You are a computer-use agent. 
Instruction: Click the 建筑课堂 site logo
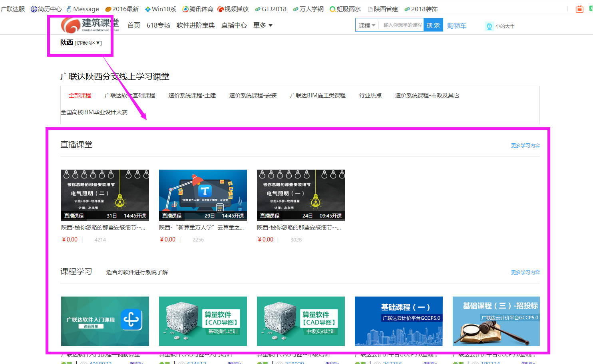(x=90, y=25)
